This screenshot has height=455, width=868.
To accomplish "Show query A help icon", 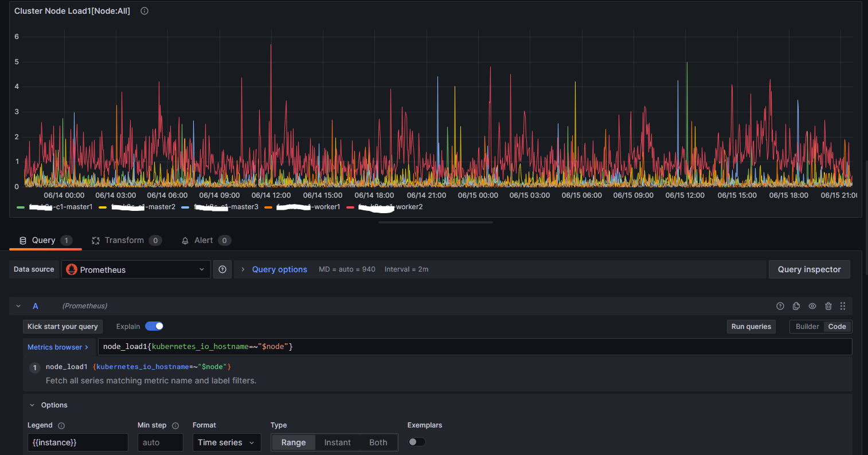I will pyautogui.click(x=780, y=306).
